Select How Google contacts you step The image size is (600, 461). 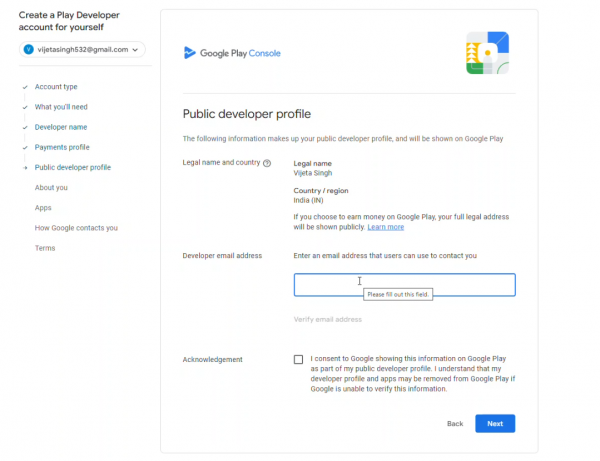click(76, 228)
